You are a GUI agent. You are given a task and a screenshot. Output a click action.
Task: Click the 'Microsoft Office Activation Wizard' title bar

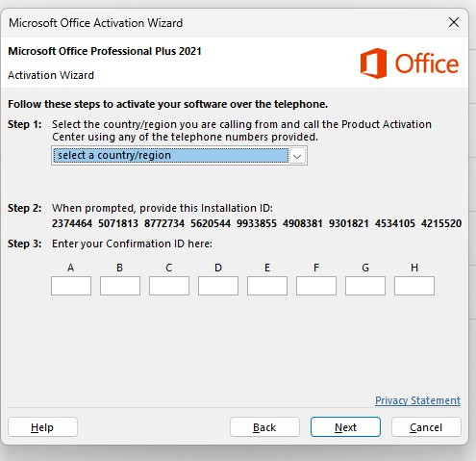(224, 23)
